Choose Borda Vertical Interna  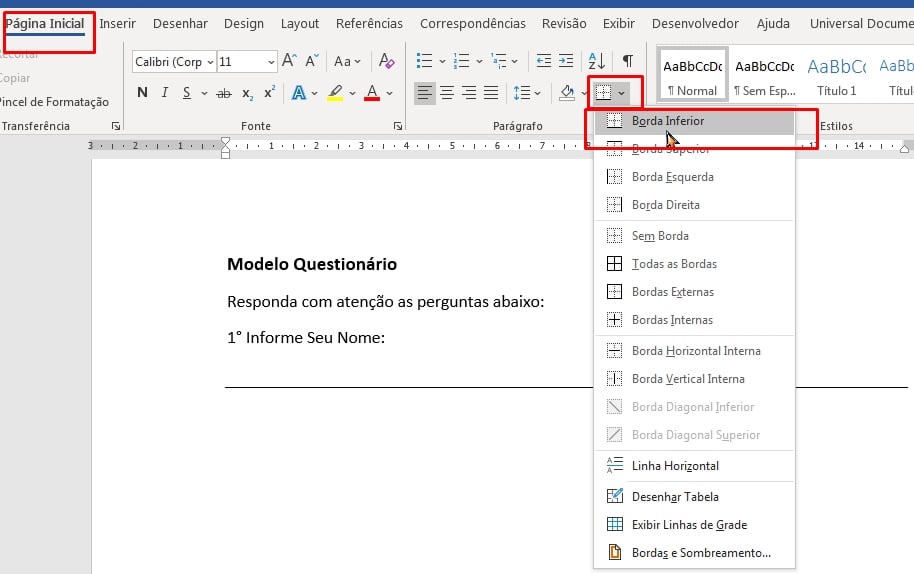click(x=694, y=379)
